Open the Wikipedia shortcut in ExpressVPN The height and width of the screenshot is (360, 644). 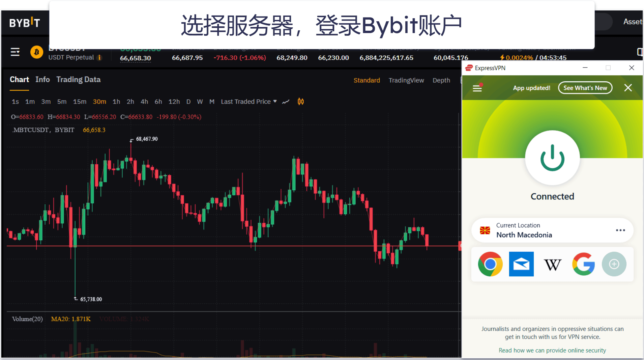(x=552, y=265)
